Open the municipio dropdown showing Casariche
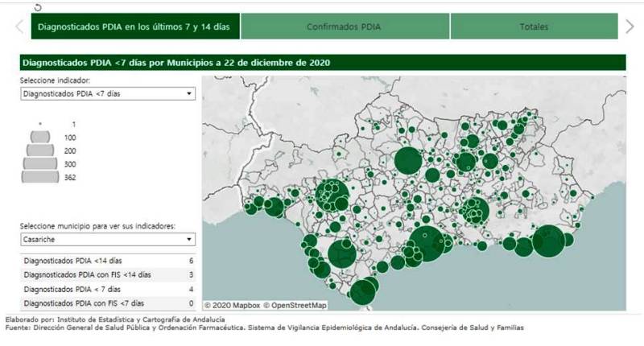The width and height of the screenshot is (644, 346). pyautogui.click(x=108, y=240)
